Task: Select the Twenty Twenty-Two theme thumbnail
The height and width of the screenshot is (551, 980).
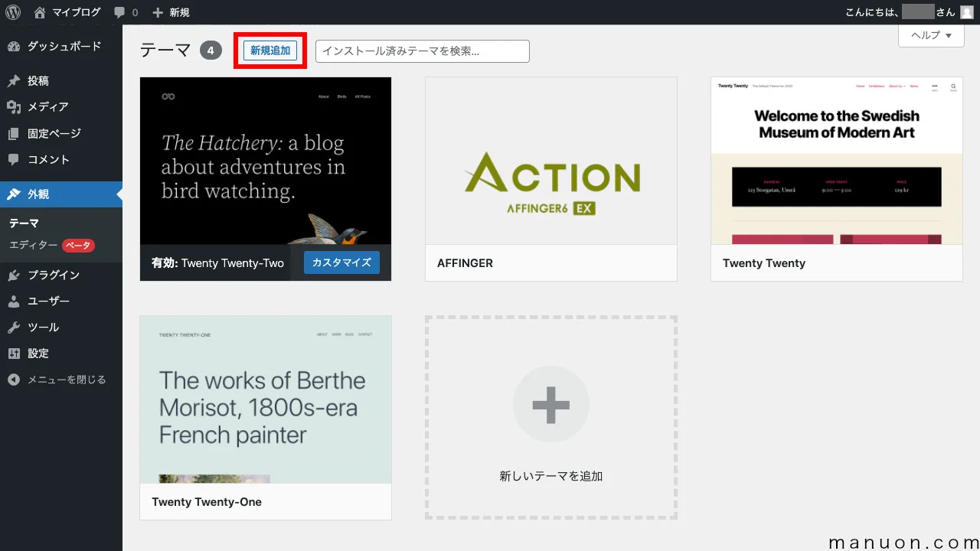Action: [x=266, y=161]
